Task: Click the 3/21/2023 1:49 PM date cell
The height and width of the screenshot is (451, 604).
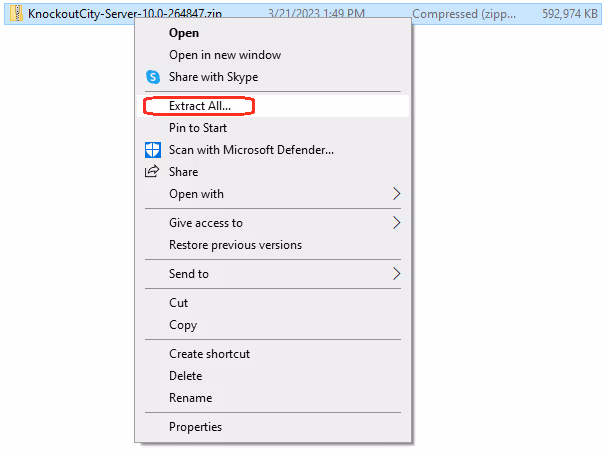Action: [316, 14]
